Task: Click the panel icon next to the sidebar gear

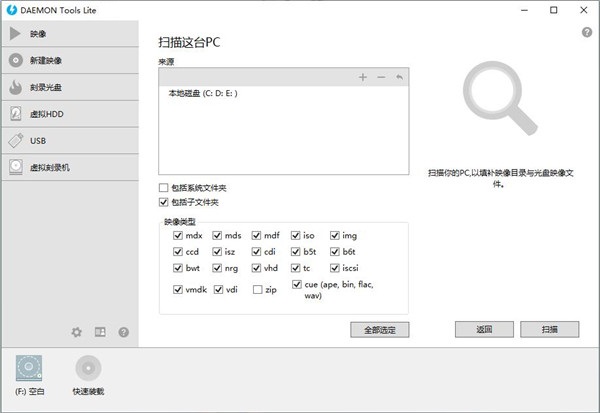Action: point(100,332)
